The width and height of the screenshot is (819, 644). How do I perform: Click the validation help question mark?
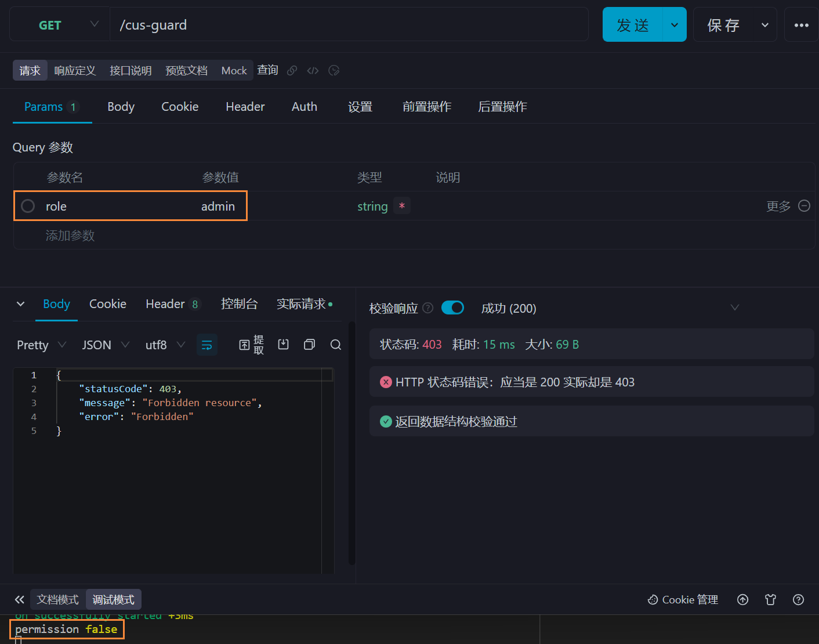point(428,308)
